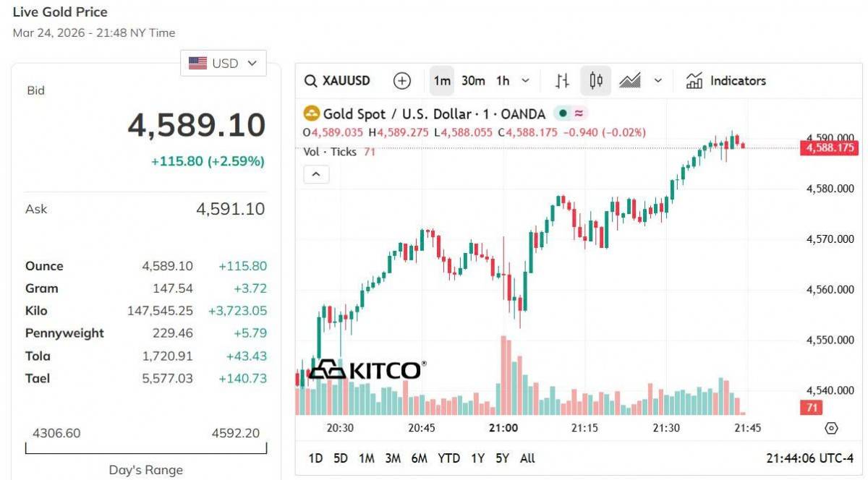The height and width of the screenshot is (480, 868).
Task: Toggle the 1m timeframe
Action: [443, 81]
